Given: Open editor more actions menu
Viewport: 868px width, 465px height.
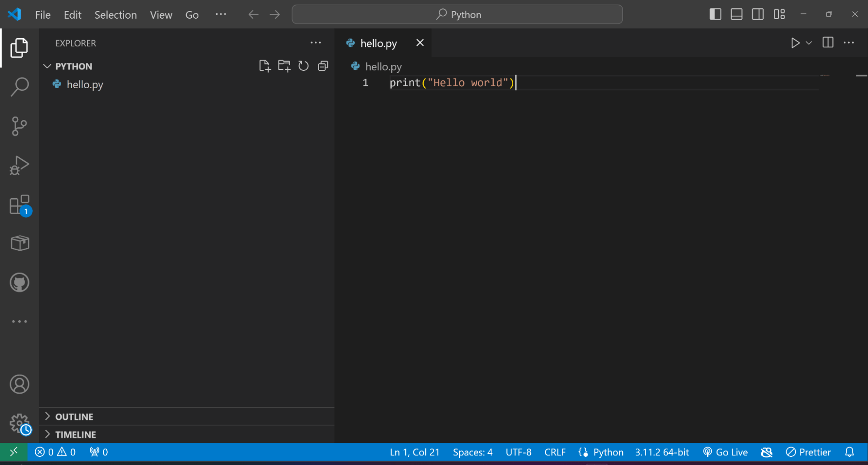Looking at the screenshot, I should (848, 43).
